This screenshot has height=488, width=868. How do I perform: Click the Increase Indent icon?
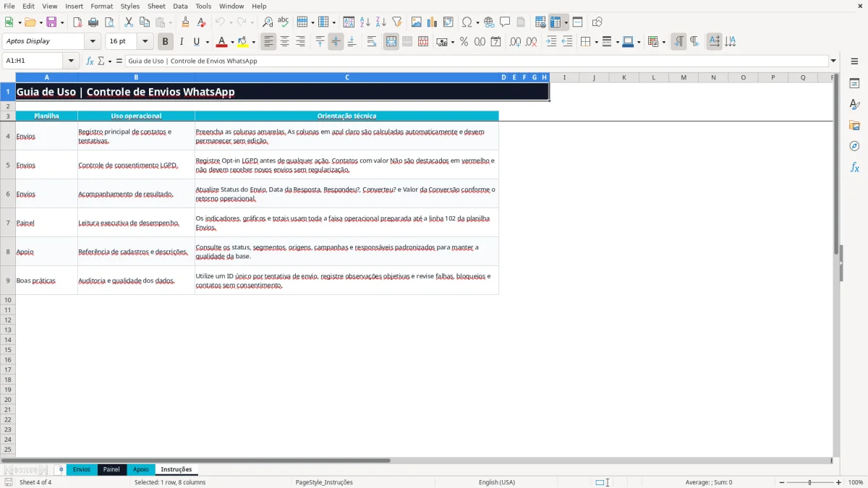[x=551, y=42]
